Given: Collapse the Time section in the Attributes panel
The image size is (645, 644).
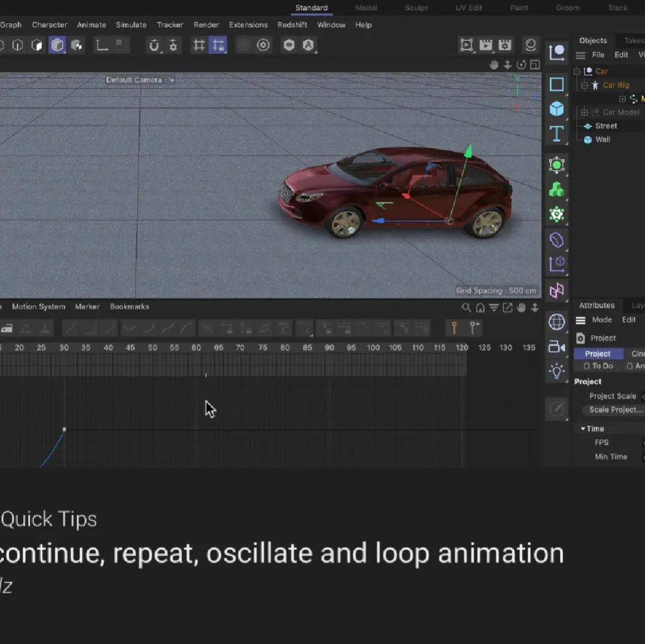Looking at the screenshot, I should (x=582, y=428).
